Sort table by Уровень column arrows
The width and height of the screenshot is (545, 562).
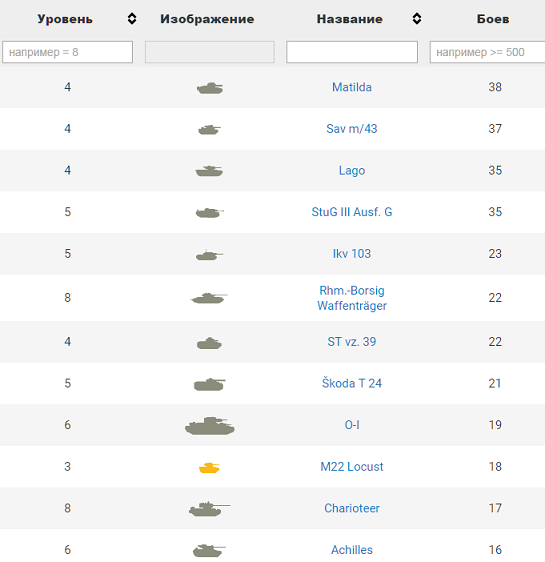coord(132,19)
